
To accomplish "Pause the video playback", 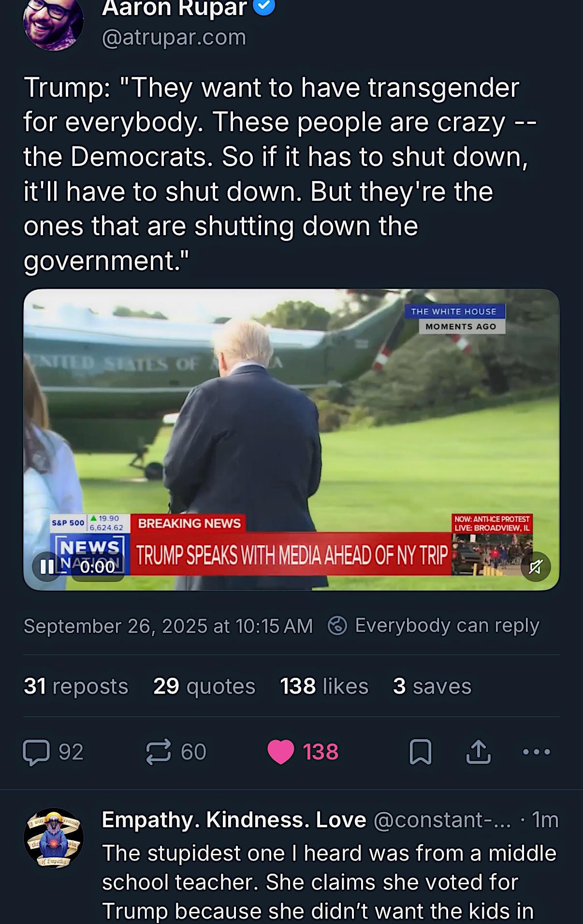I will coord(47,566).
